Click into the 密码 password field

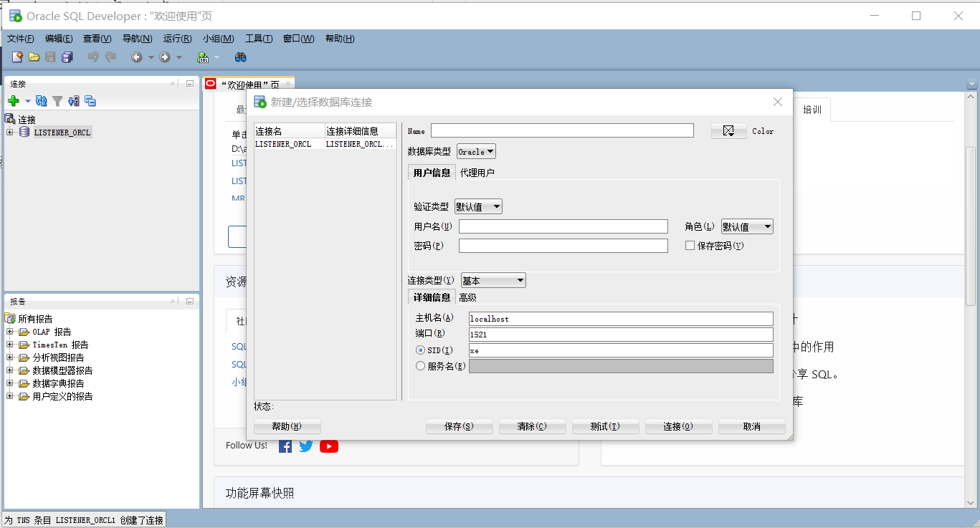563,246
